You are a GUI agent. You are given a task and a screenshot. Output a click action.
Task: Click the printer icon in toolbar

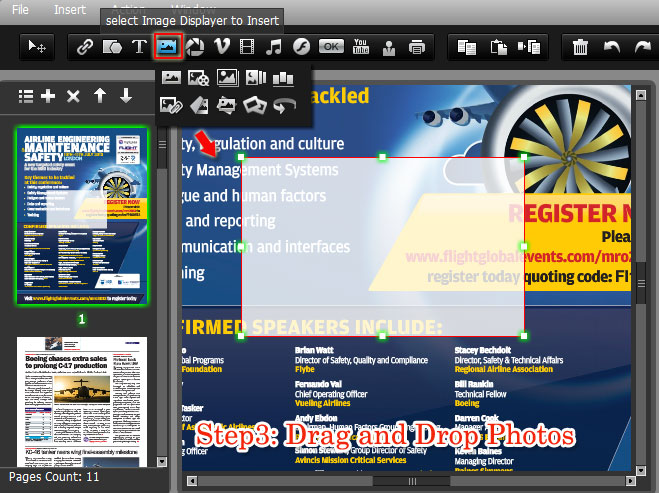click(416, 47)
